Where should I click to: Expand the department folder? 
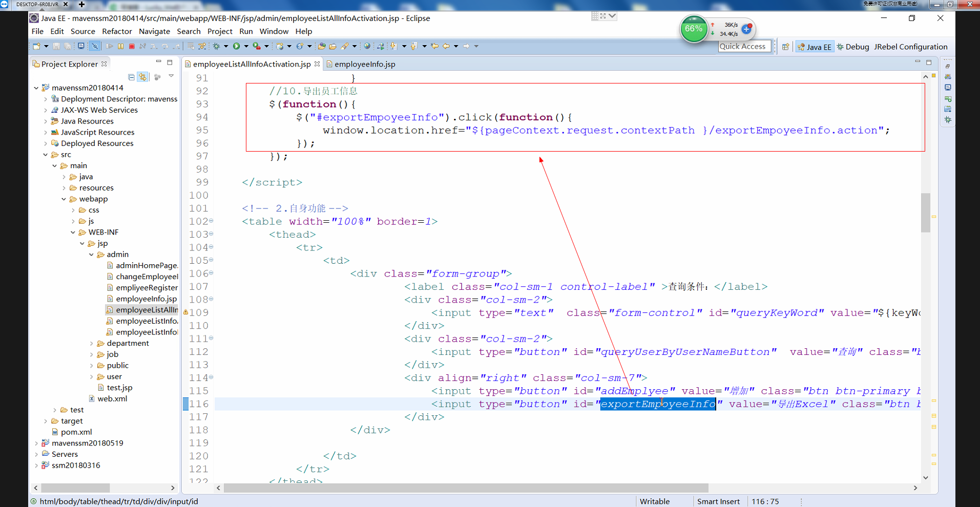click(x=92, y=344)
